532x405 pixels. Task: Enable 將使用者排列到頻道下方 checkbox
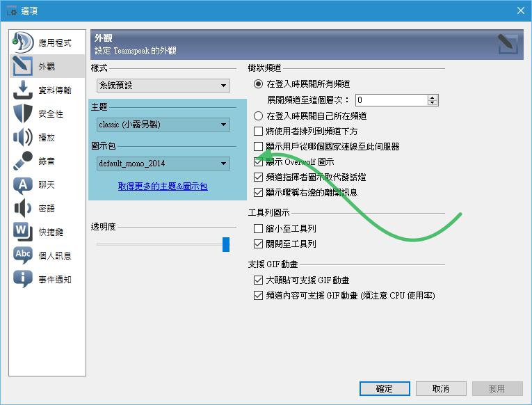258,131
